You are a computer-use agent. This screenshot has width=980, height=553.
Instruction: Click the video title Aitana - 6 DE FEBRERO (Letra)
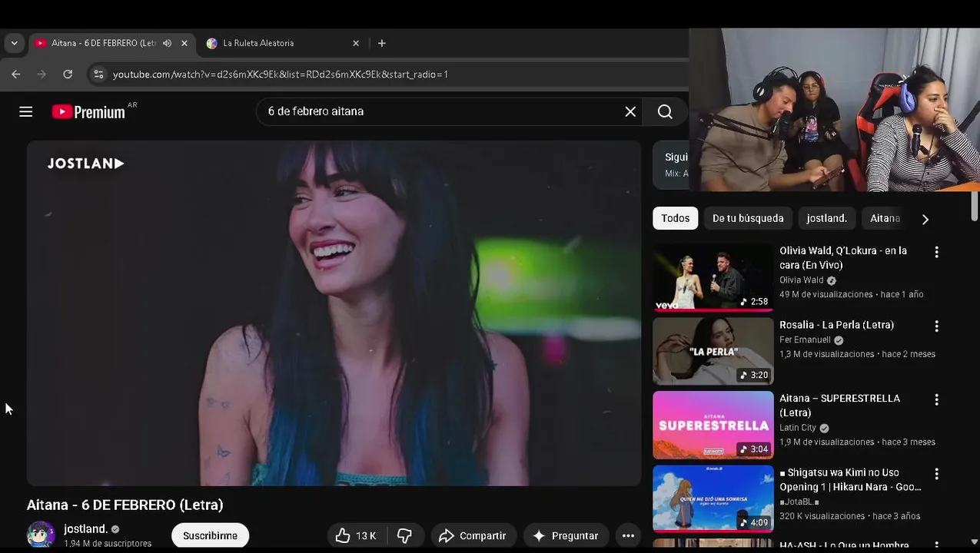125,505
